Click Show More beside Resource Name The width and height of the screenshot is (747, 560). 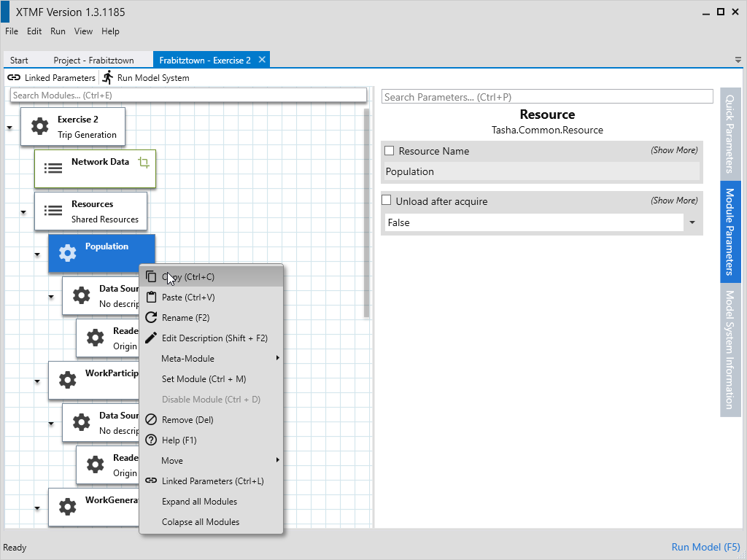click(674, 150)
